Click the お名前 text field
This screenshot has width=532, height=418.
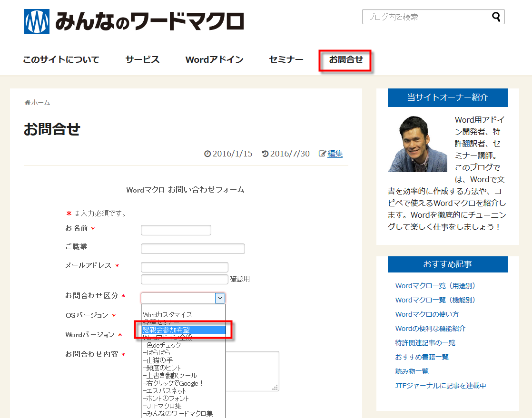(176, 230)
